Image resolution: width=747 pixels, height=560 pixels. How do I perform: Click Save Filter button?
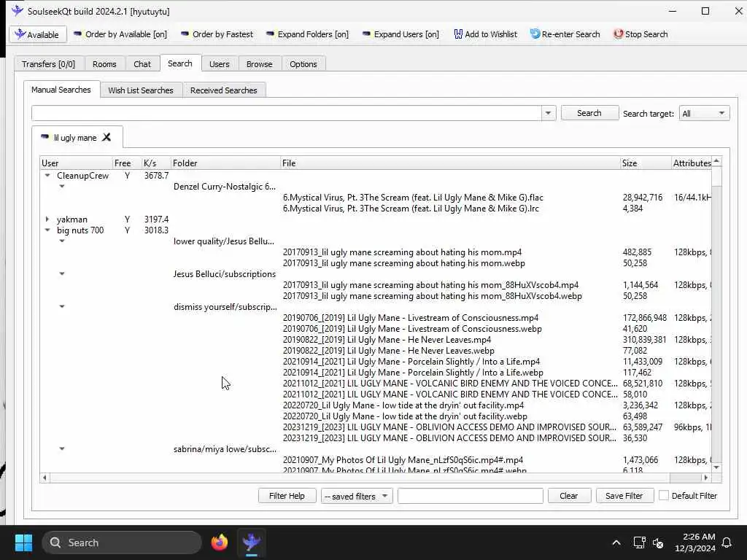[624, 496]
